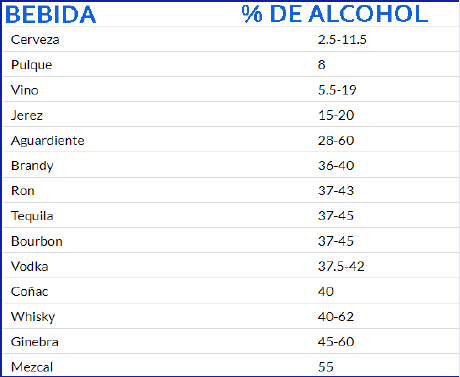Image resolution: width=460 pixels, height=377 pixels.
Task: Select the Jerez row label
Action: (x=27, y=115)
